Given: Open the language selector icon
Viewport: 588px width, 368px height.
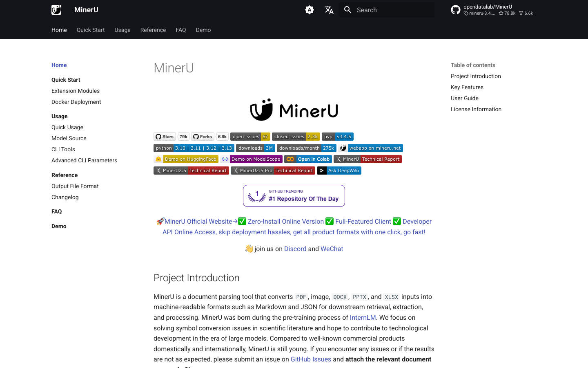Looking at the screenshot, I should point(329,10).
